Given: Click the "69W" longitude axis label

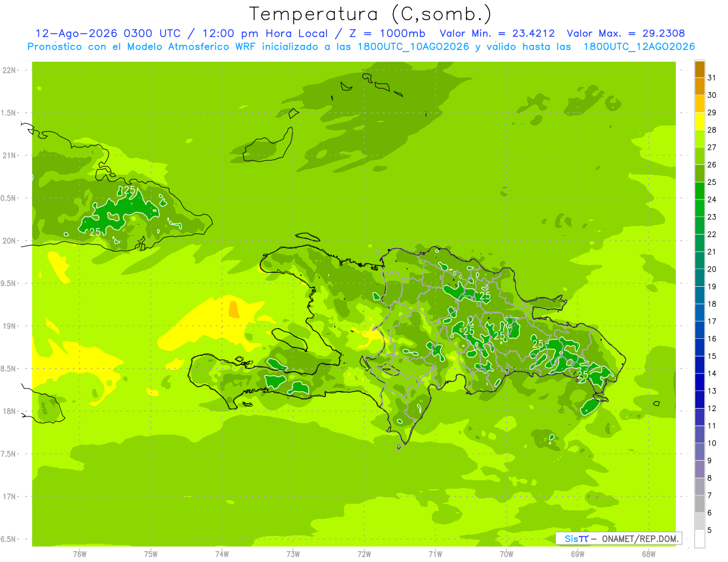Looking at the screenshot, I should 578,554.
